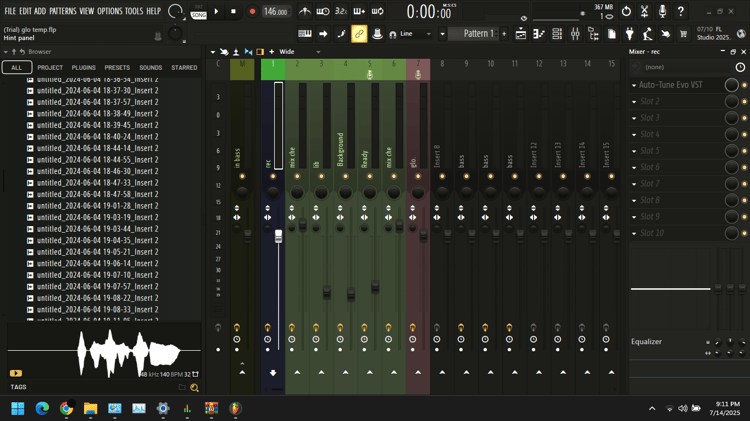Open the PATTERNS menu

(63, 11)
